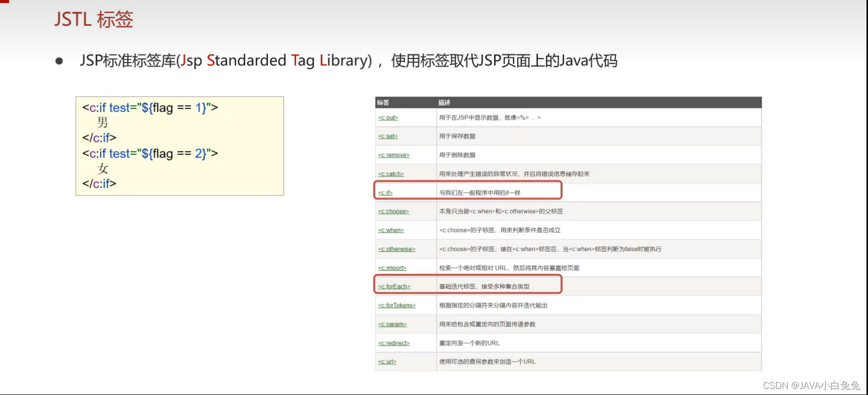The height and width of the screenshot is (395, 868).
Task: Open the <c:choose> tag link
Action: 394,212
